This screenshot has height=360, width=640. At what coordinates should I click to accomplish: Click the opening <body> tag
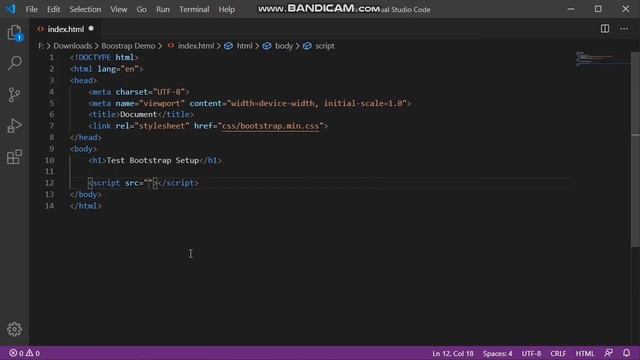(83, 149)
